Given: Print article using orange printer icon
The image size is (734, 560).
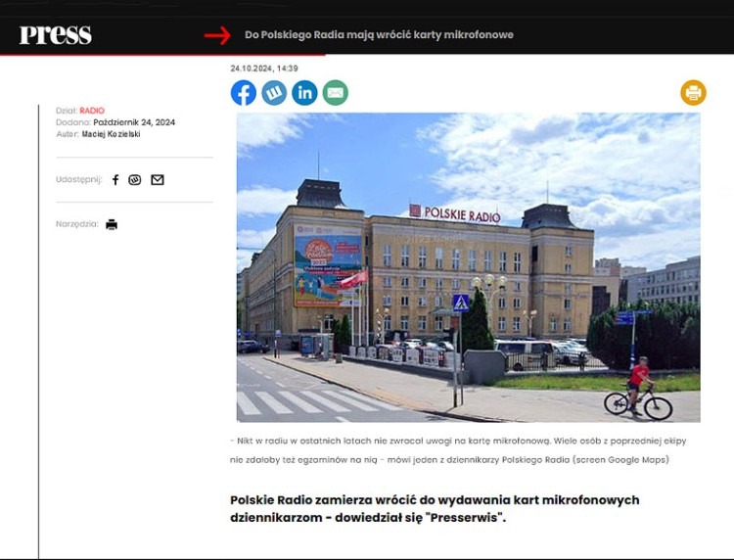Looking at the screenshot, I should 693,93.
